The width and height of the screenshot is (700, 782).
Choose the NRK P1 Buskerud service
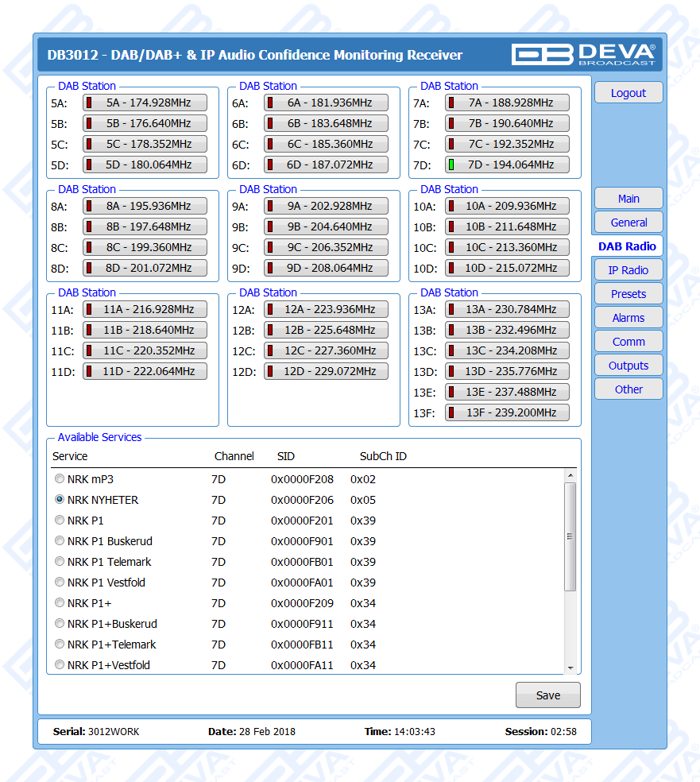tap(60, 542)
